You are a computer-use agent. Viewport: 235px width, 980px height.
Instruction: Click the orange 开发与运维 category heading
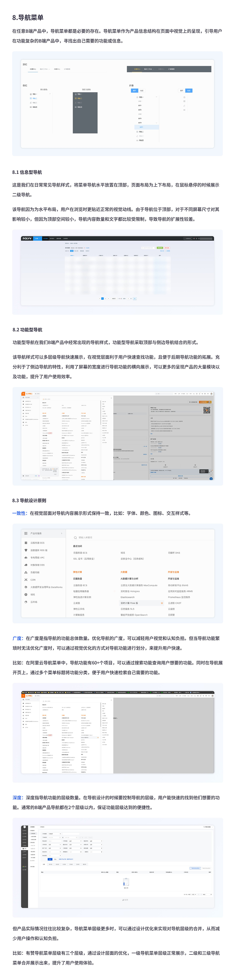[173, 572]
